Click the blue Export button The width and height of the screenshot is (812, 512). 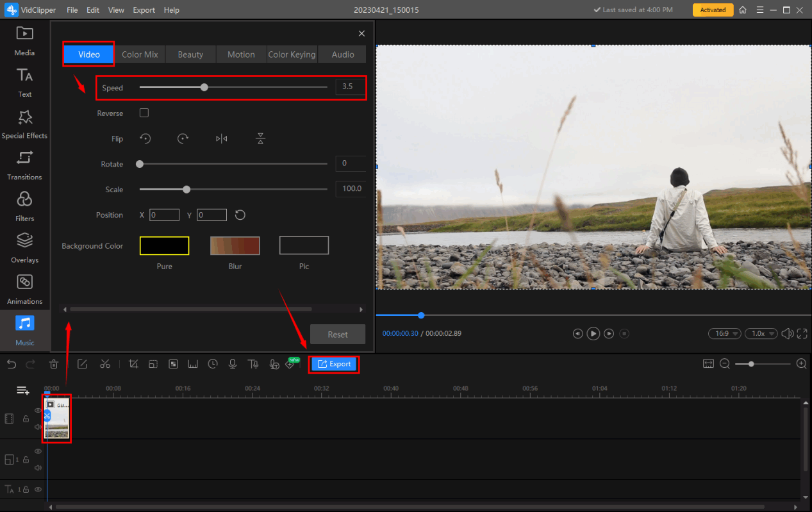[x=334, y=364]
